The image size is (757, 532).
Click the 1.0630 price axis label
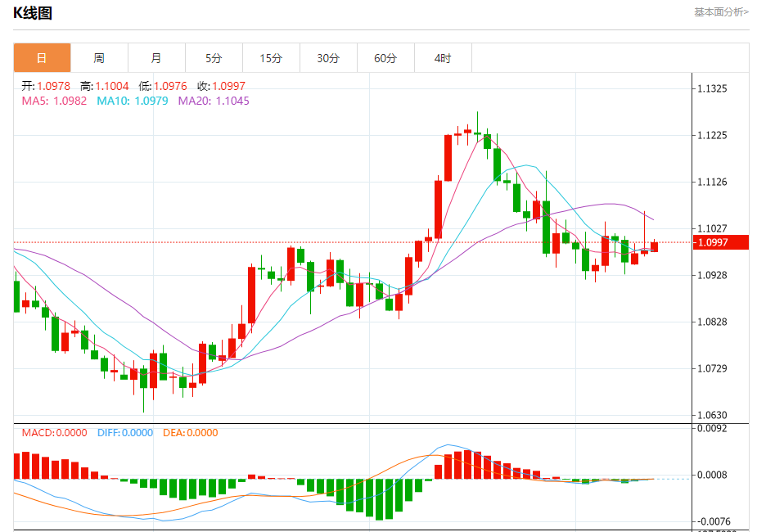(x=712, y=415)
